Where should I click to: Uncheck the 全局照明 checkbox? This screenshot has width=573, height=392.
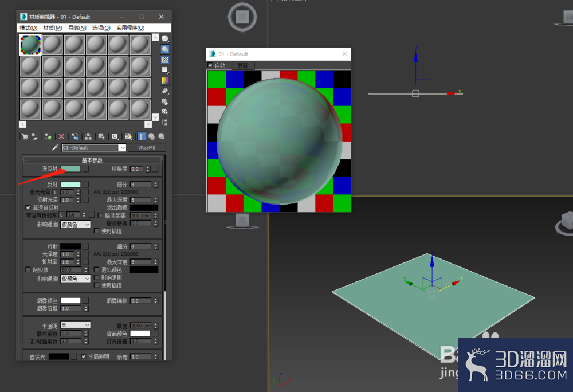(x=84, y=356)
